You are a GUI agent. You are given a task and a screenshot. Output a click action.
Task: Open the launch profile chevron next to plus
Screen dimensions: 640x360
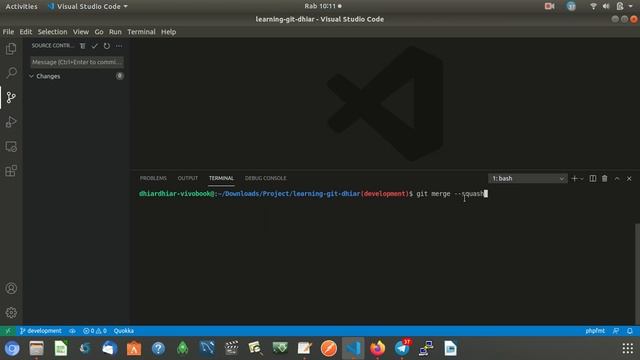point(582,179)
